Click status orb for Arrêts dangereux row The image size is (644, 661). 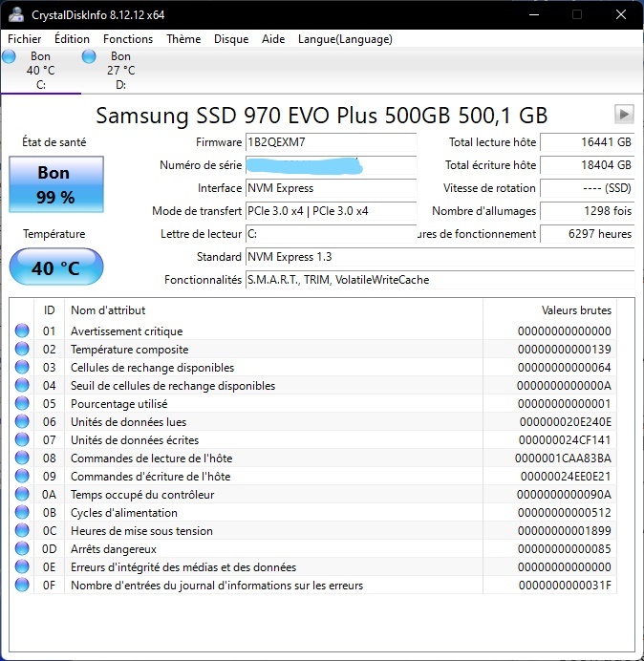(22, 548)
